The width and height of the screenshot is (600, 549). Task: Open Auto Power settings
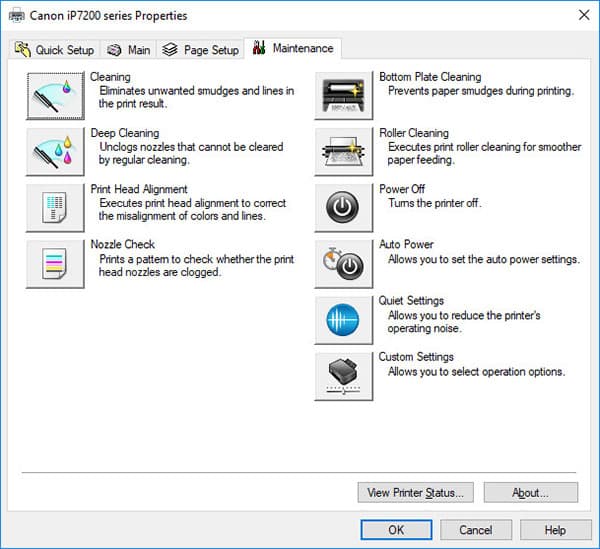pos(344,264)
